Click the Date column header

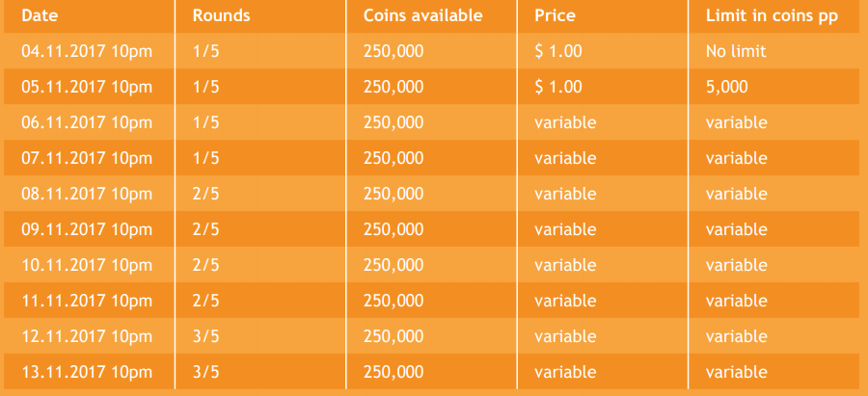[40, 15]
